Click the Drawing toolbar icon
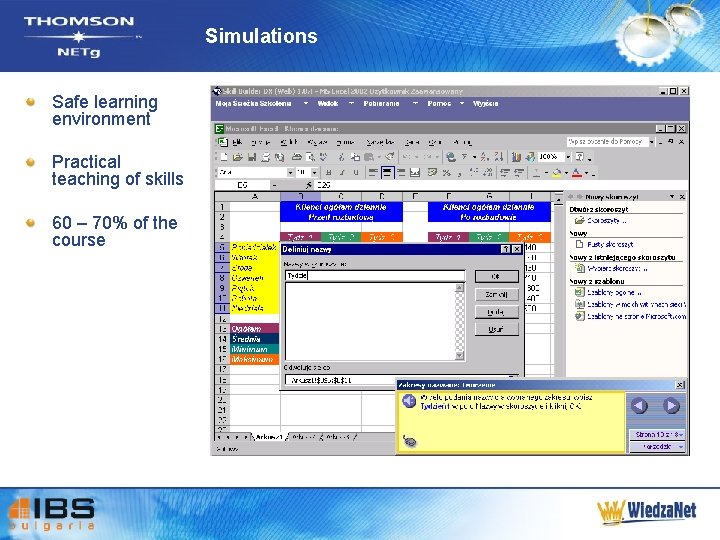 click(x=530, y=157)
